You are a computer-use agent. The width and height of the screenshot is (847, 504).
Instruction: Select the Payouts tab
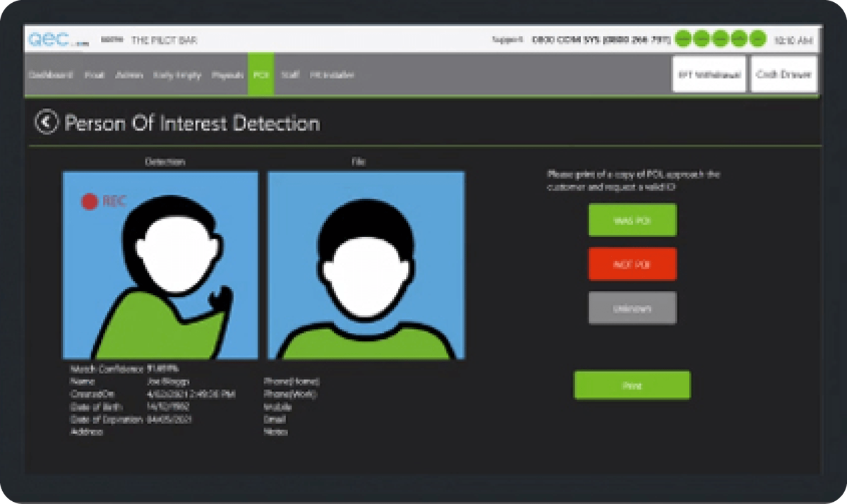pyautogui.click(x=227, y=75)
